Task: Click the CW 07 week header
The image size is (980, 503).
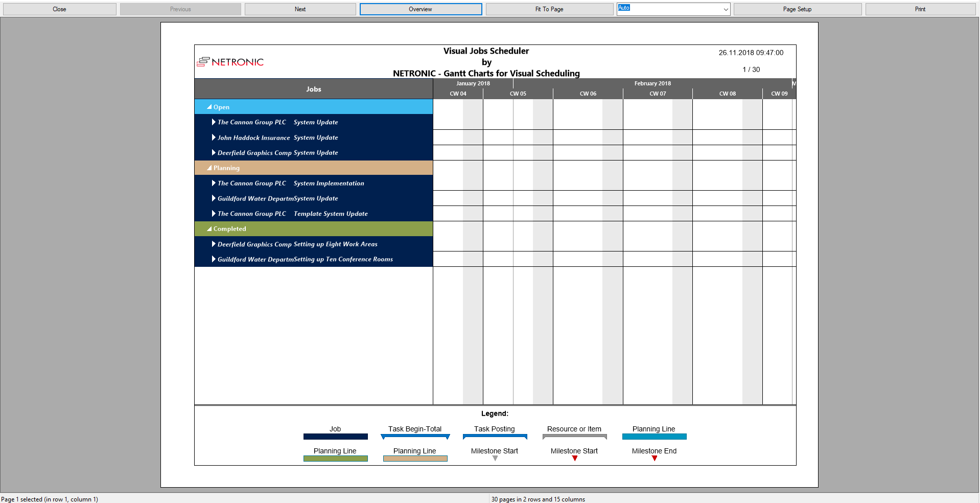Action: (658, 94)
